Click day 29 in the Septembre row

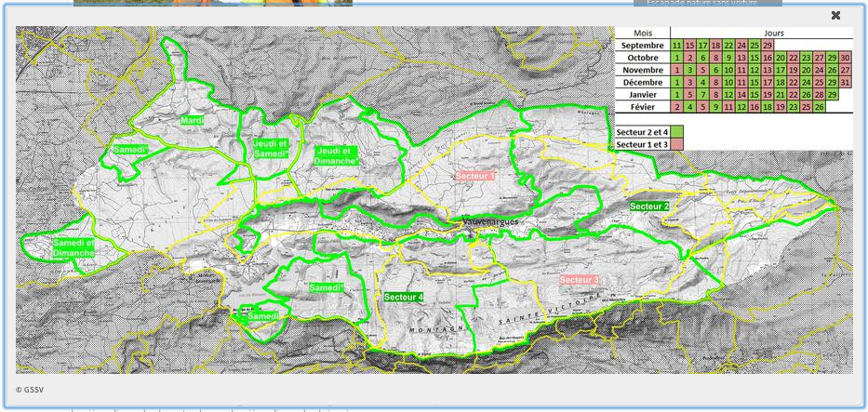[x=768, y=46]
